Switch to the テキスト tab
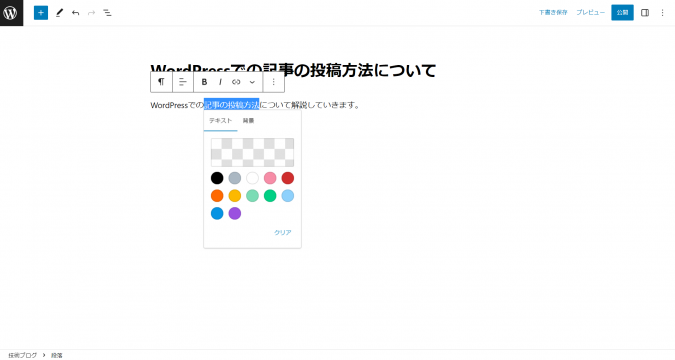Screen dimensions: 675x360 pos(220,121)
